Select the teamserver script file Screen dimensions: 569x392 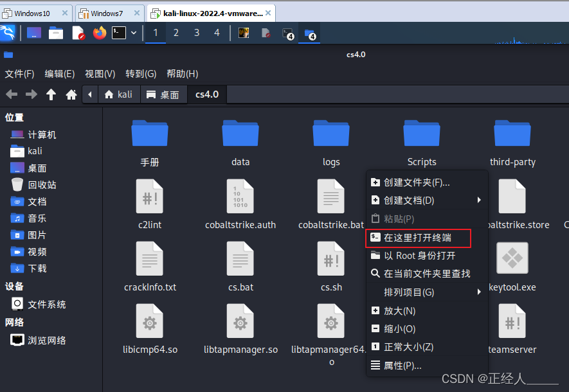click(512, 321)
